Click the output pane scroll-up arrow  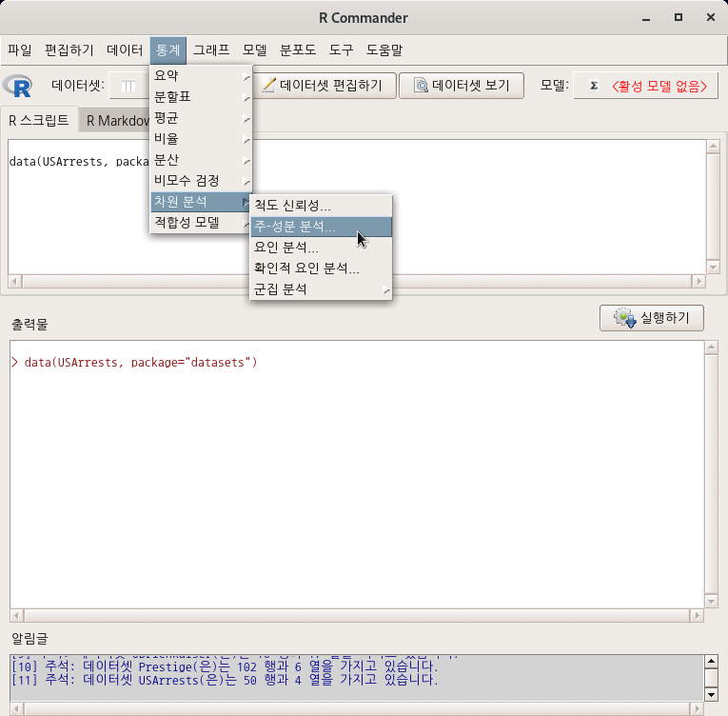coord(711,347)
